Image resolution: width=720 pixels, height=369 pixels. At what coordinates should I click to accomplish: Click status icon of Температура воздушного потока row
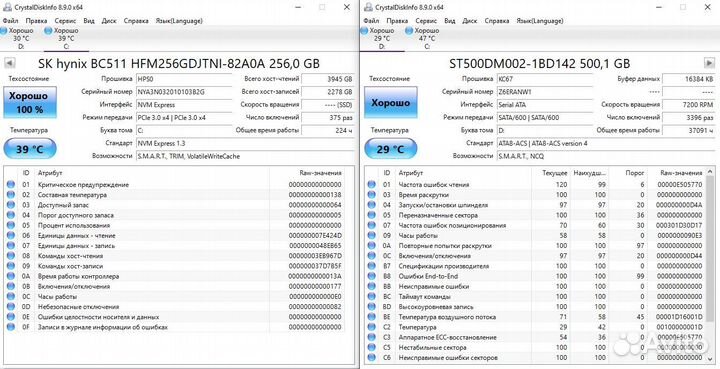pyautogui.click(x=371, y=317)
